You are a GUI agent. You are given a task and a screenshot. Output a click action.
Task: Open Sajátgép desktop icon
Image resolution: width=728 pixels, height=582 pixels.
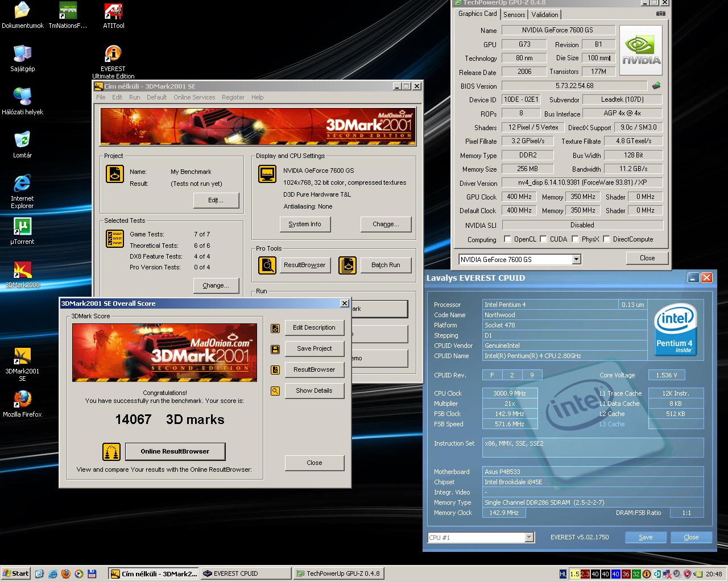22,59
